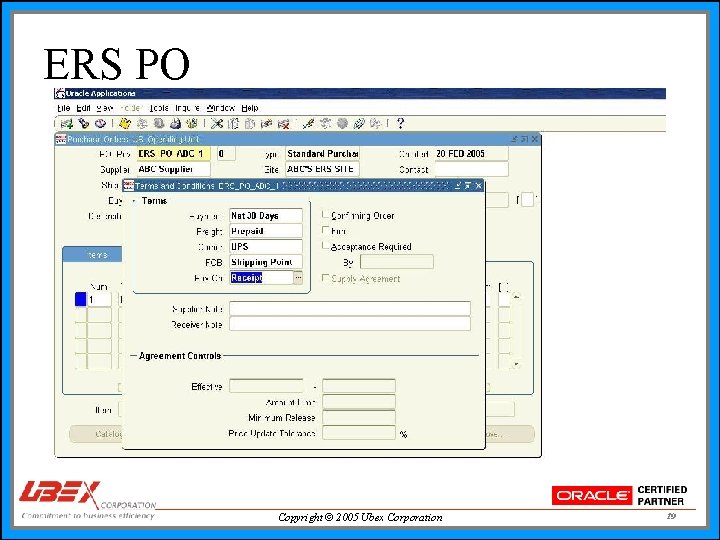Viewport: 720px width, 540px height.
Task: Click the Close Form toolbar icon
Action: tap(192, 123)
